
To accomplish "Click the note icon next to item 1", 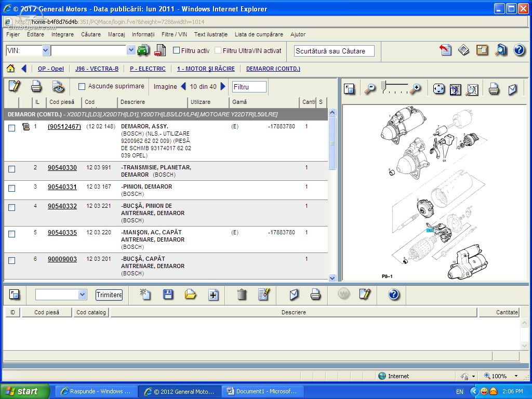I will click(26, 127).
